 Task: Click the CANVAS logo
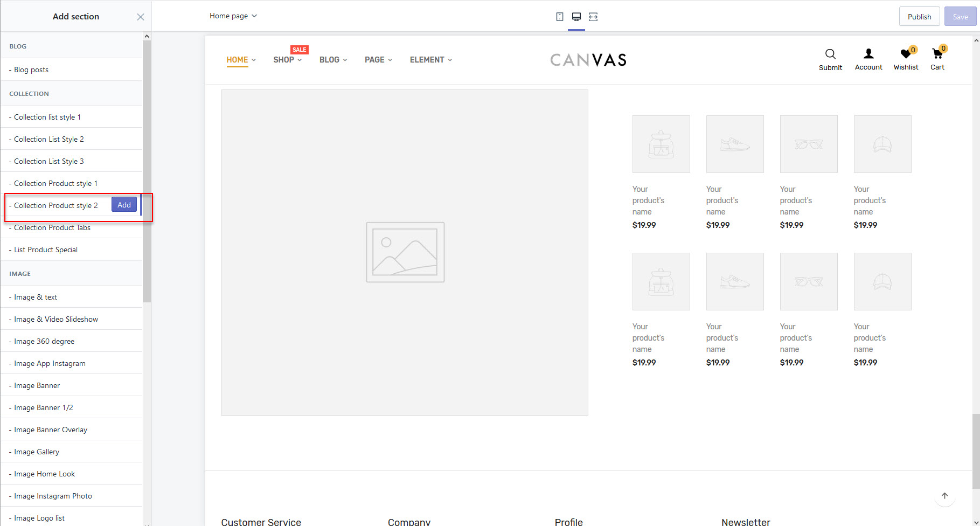pos(588,60)
